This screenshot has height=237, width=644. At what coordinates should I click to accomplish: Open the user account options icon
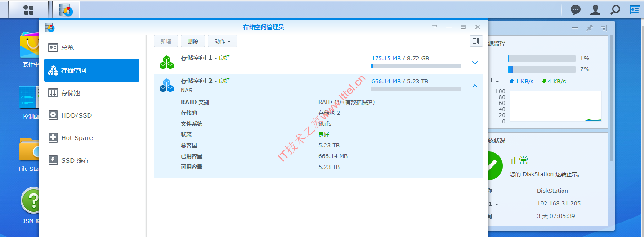[595, 9]
